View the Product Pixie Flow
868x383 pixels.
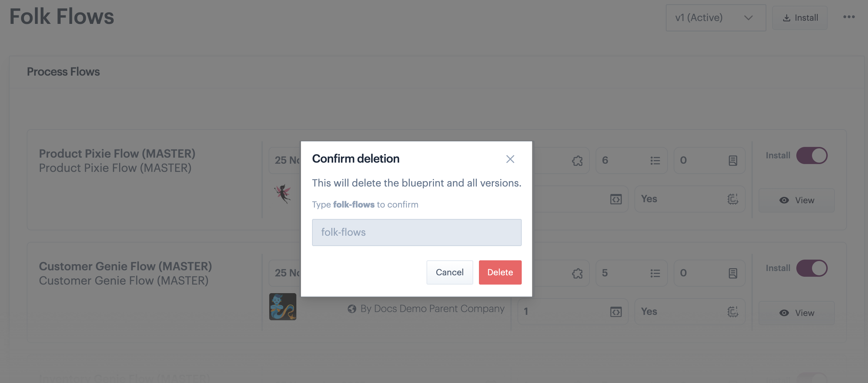tap(797, 200)
